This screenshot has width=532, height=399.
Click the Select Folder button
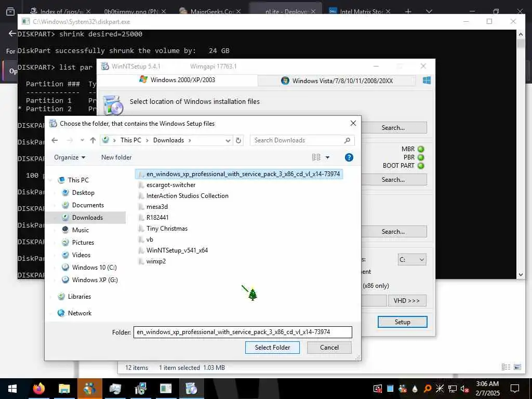(272, 348)
